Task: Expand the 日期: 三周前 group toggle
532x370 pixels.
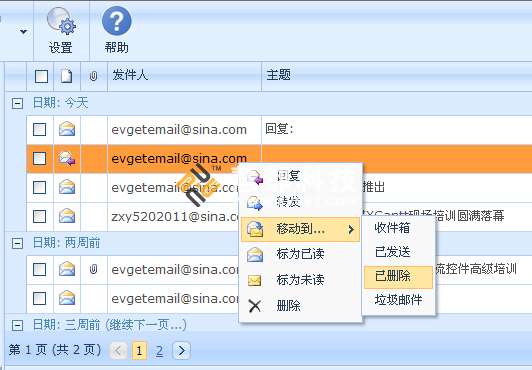Action: pos(17,325)
